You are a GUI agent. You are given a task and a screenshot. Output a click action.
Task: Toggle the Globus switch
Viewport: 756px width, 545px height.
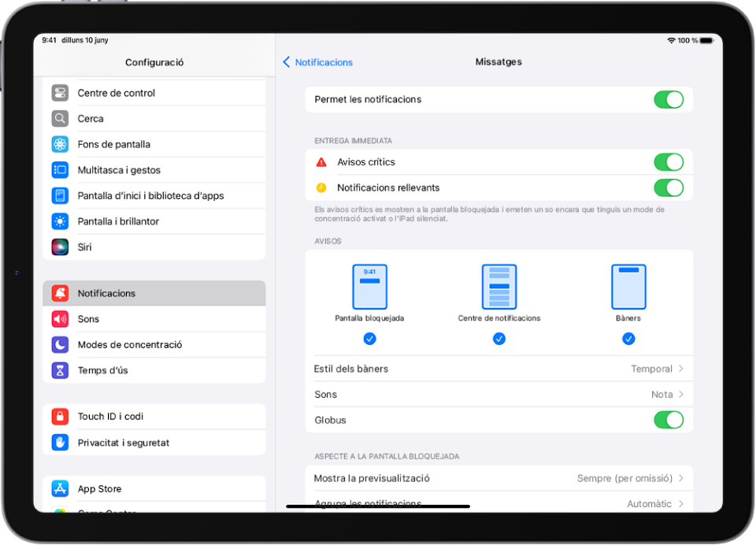click(669, 420)
